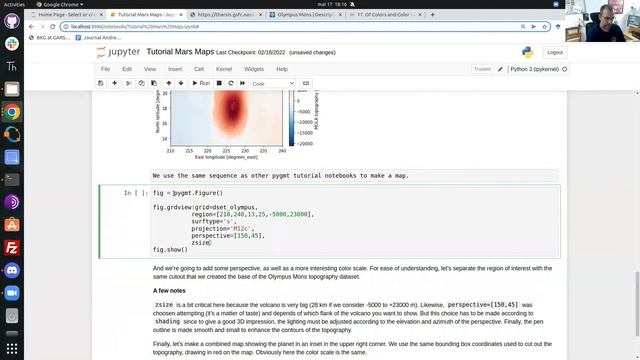Open the cell type dropdown showing Code
This screenshot has width=640, height=360.
[273, 84]
